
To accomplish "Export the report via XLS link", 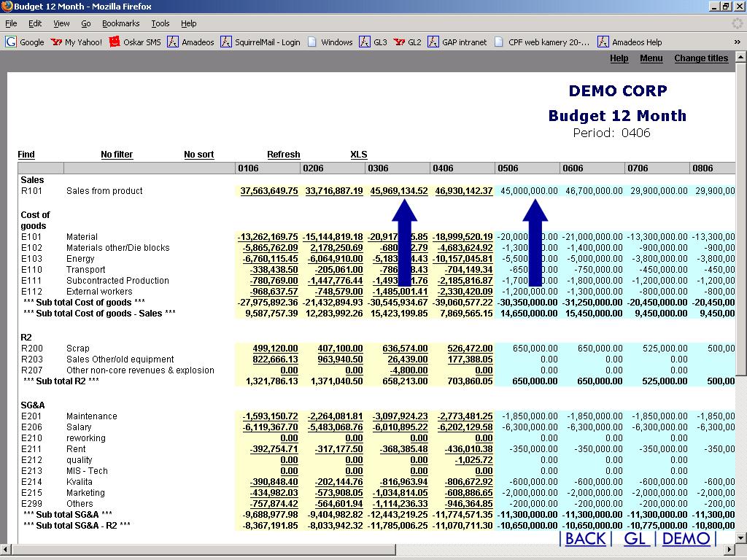I will pyautogui.click(x=359, y=155).
